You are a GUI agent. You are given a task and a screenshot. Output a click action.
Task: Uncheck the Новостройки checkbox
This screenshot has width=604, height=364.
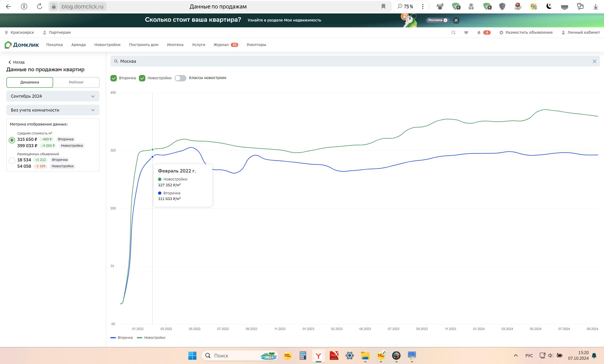point(142,78)
